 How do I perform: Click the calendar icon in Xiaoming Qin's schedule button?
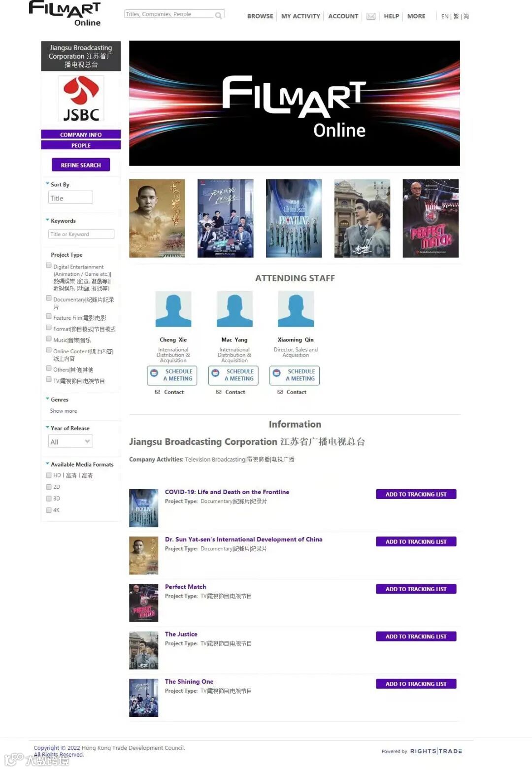click(x=276, y=373)
